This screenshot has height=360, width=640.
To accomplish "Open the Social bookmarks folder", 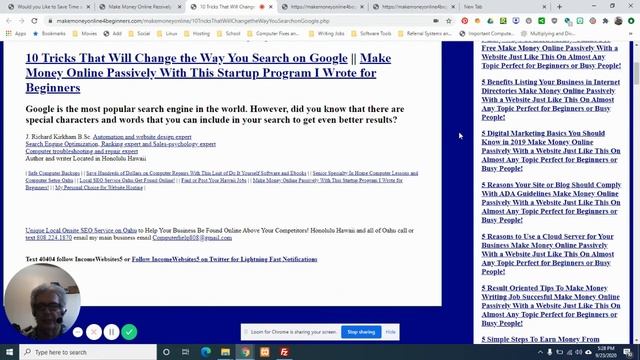I will tap(139, 34).
